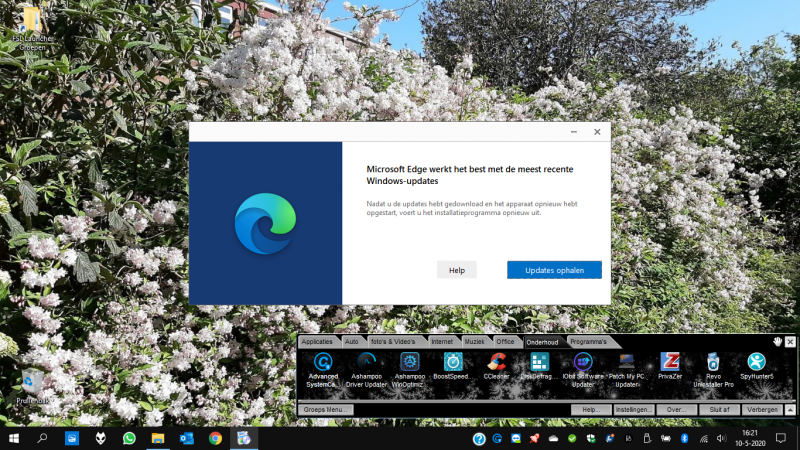This screenshot has height=450, width=800.
Task: Start CCleaner from the launcher panel
Action: click(496, 366)
